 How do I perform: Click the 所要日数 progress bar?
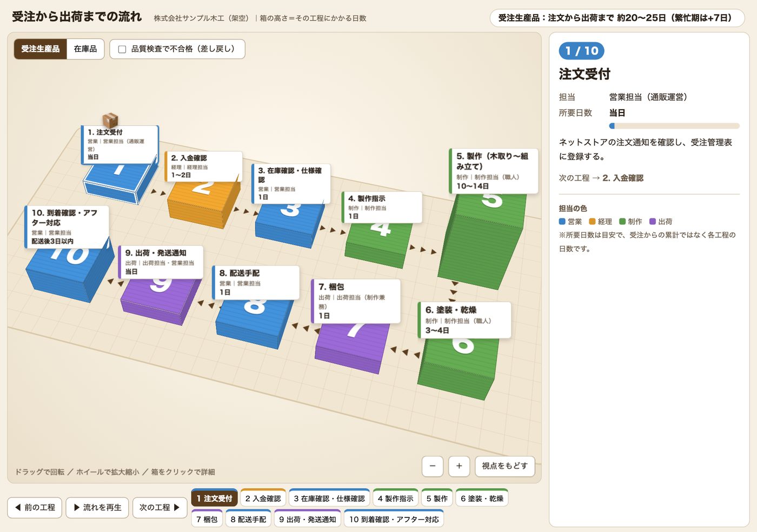[674, 126]
